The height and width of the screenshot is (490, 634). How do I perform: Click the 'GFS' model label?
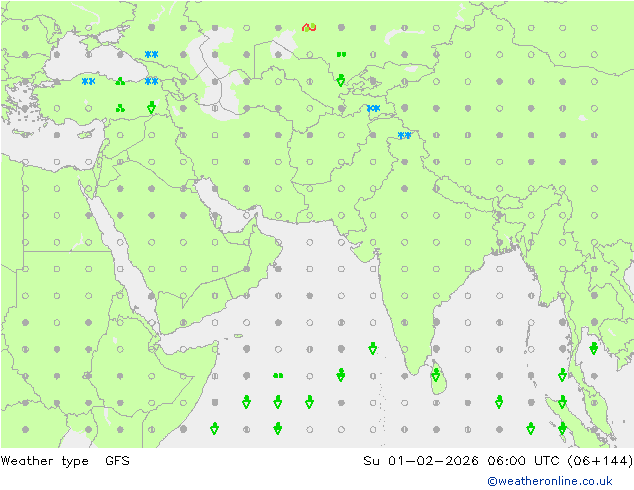click(x=117, y=460)
